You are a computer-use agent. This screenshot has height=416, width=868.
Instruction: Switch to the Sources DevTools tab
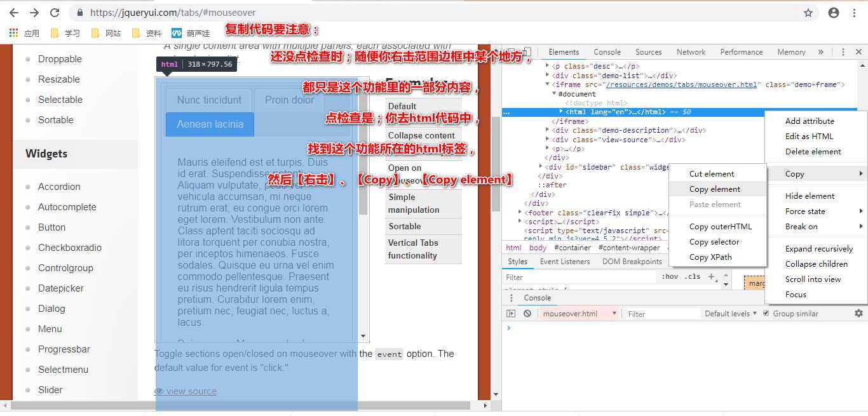pos(649,52)
